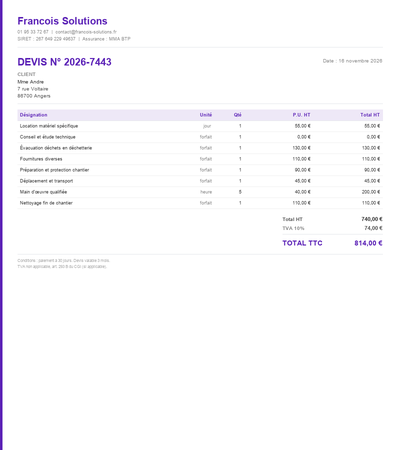This screenshot has width=400, height=450.
Task: Select 'Déplacement et transport' row label
Action: (46, 181)
